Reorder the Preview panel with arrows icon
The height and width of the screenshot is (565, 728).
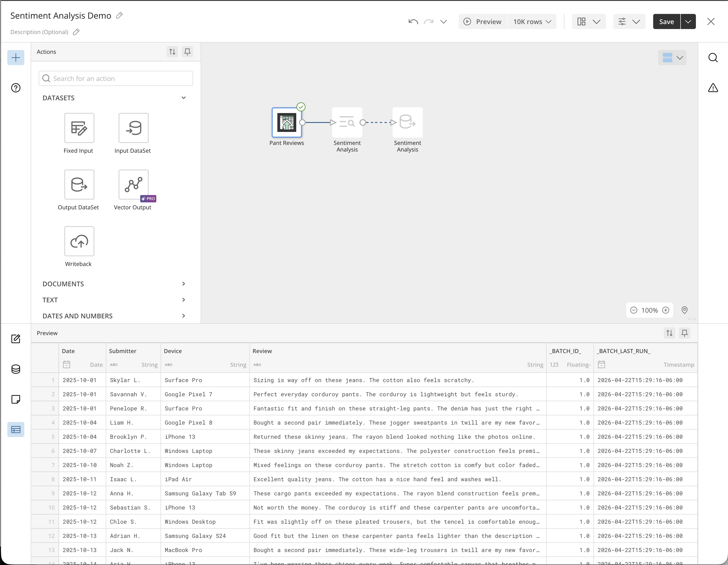tap(669, 333)
